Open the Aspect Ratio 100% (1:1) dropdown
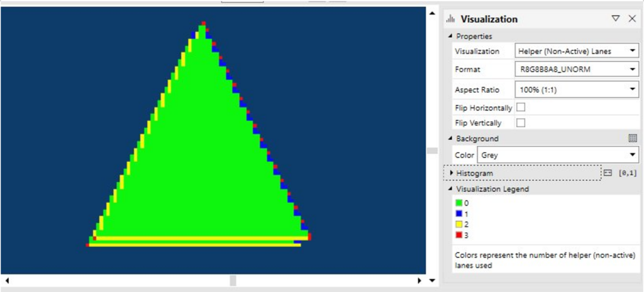The width and height of the screenshot is (644, 292). pos(577,90)
